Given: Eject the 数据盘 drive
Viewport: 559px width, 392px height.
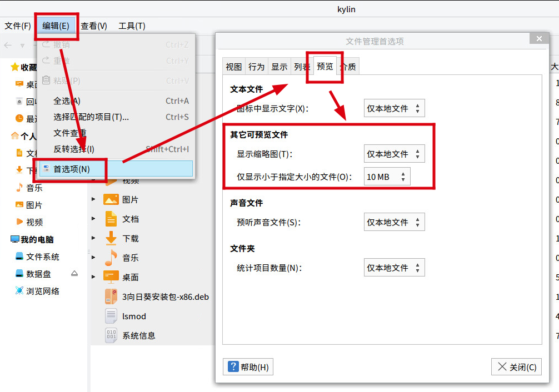Looking at the screenshot, I should [74, 274].
